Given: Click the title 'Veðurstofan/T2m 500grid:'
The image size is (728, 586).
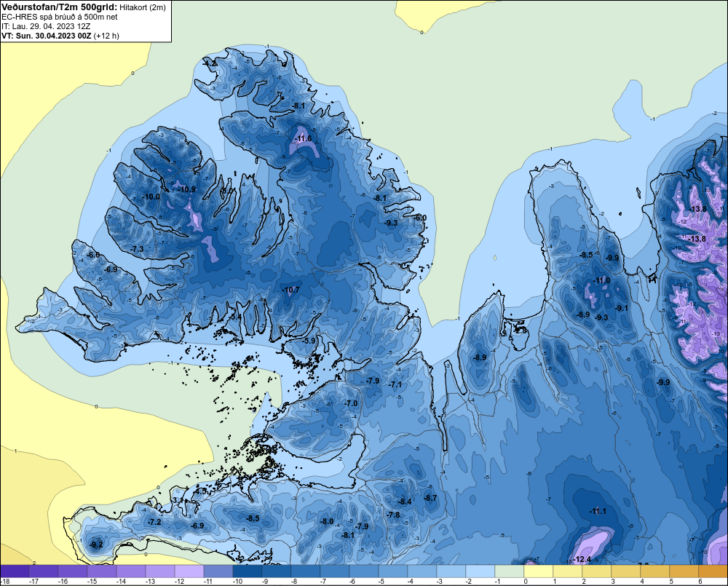Looking at the screenshot, I should (59, 7).
